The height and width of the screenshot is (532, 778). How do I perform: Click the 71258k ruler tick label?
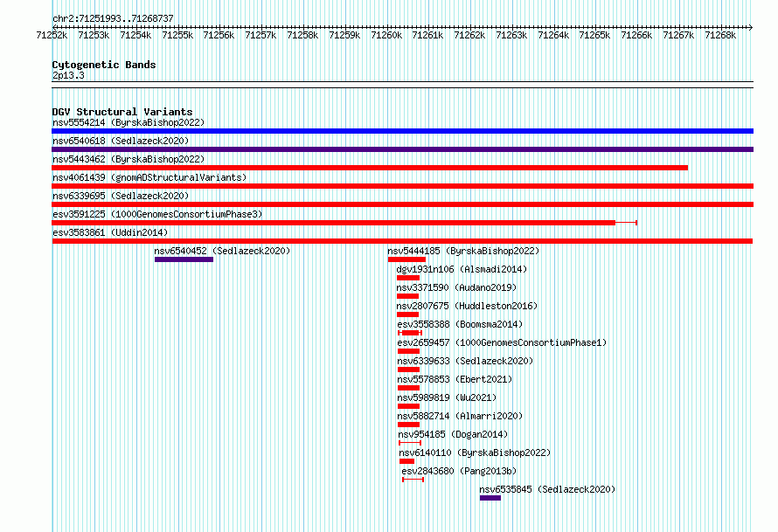point(302,35)
